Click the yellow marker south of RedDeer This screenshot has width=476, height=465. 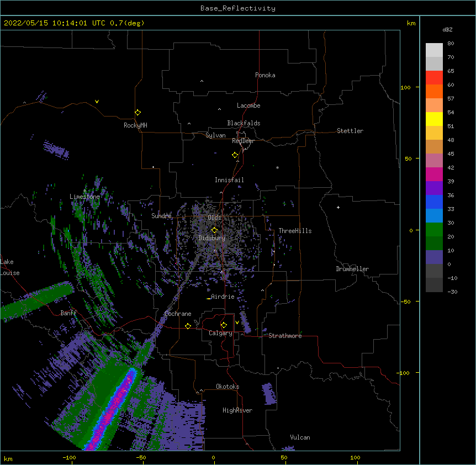(x=235, y=155)
